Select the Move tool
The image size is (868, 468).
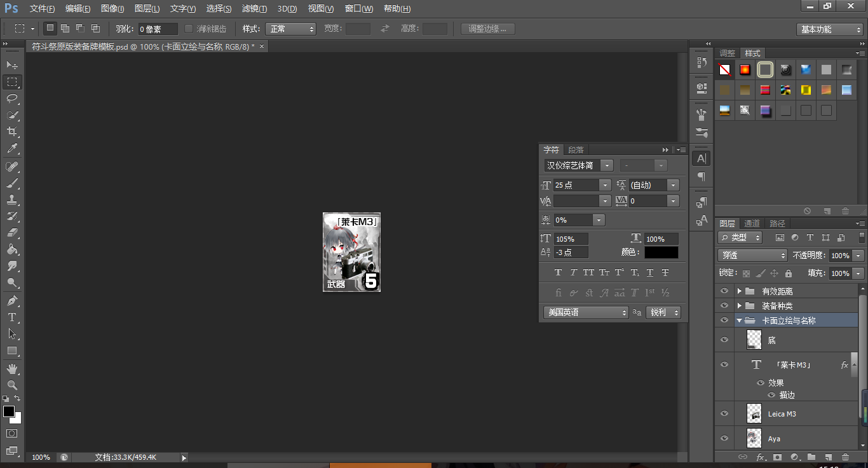point(12,65)
